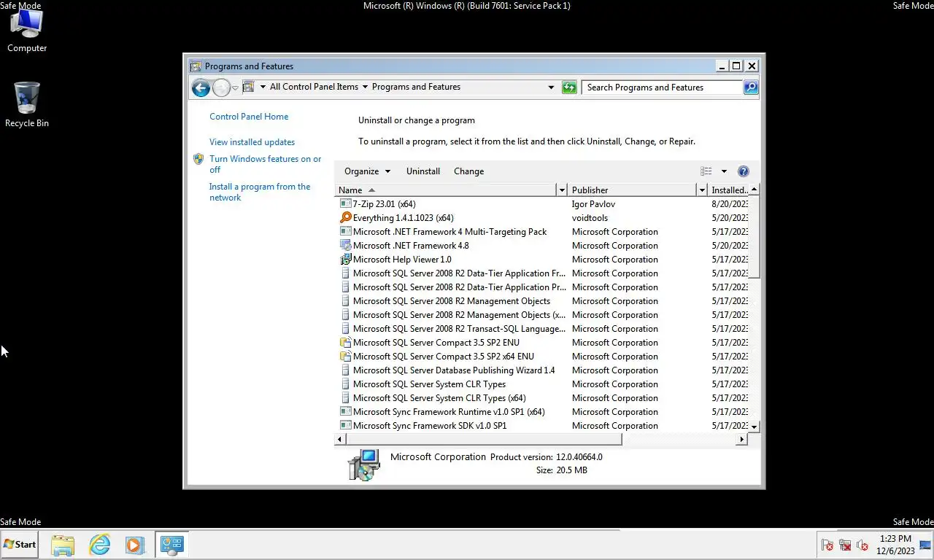
Task: Open the address bar history dropdown arrow
Action: tap(551, 87)
